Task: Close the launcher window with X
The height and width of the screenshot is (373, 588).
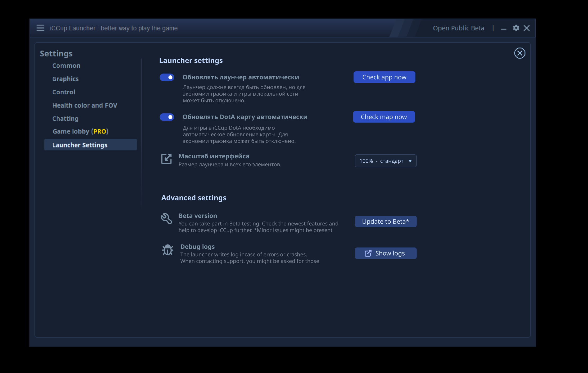Action: point(527,28)
